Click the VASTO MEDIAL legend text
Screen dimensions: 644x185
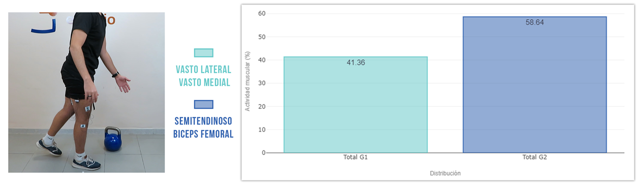pos(205,82)
